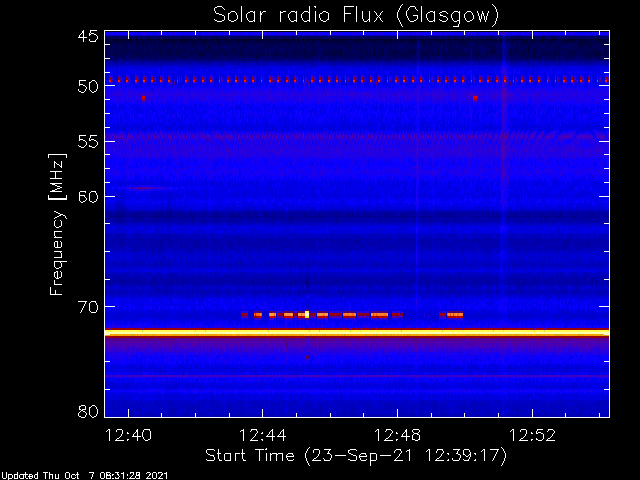Click the '12:48' time axis label
The width and height of the screenshot is (640, 480).
pyautogui.click(x=398, y=435)
